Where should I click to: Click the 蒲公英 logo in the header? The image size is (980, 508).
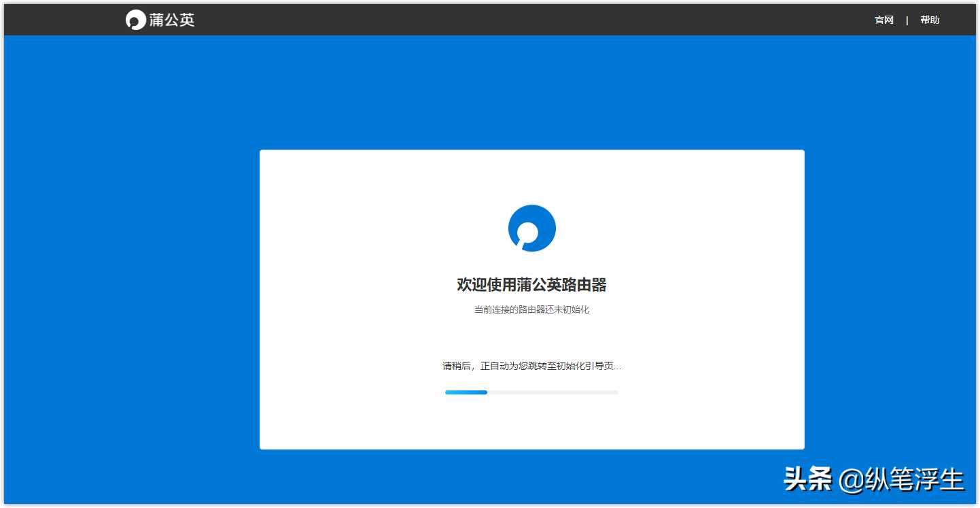(x=160, y=20)
